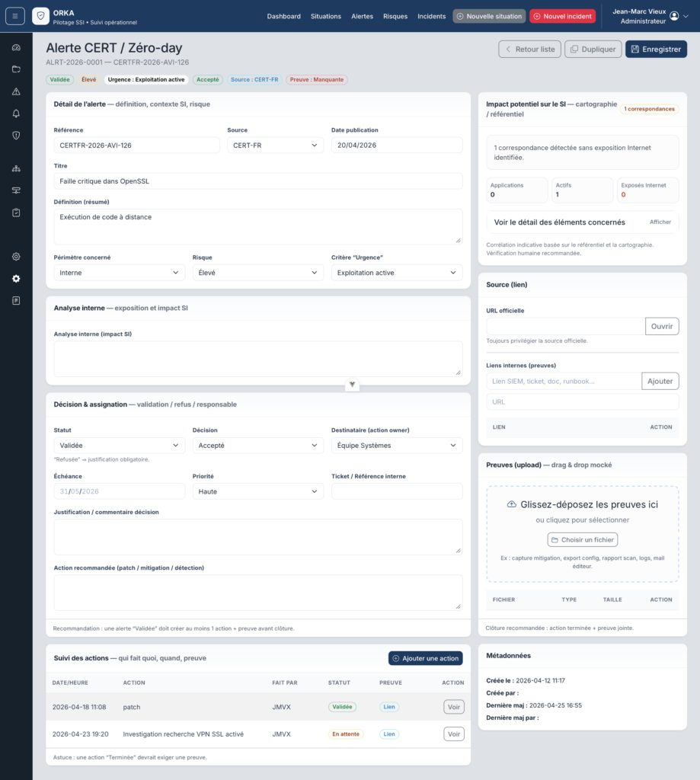This screenshot has width=700, height=780.
Task: Open the shield icon in sidebar
Action: [16, 136]
